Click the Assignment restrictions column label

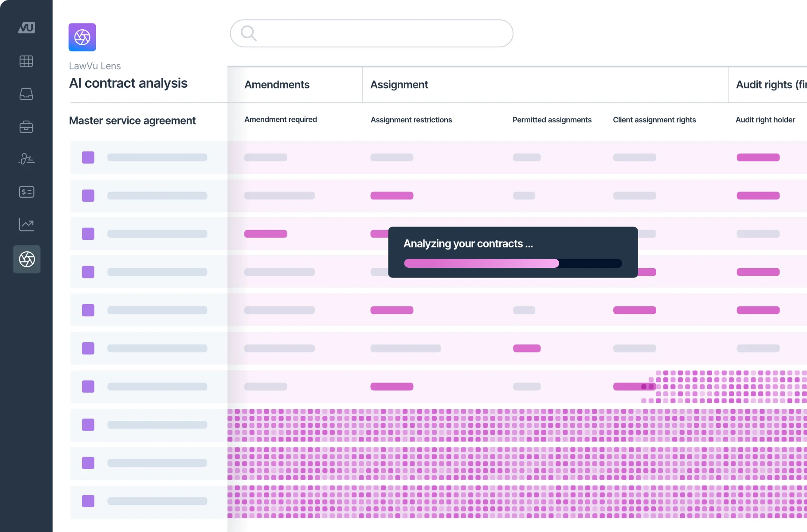(x=411, y=120)
